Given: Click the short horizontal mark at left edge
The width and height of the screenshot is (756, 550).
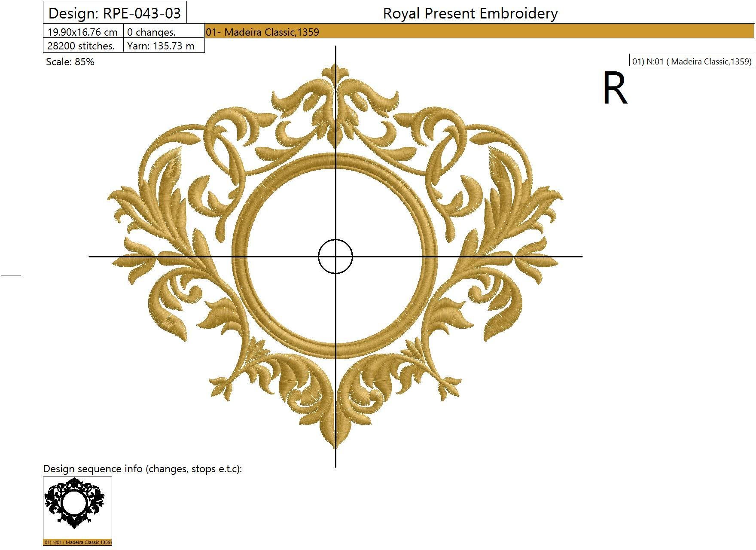Looking at the screenshot, I should click(10, 274).
